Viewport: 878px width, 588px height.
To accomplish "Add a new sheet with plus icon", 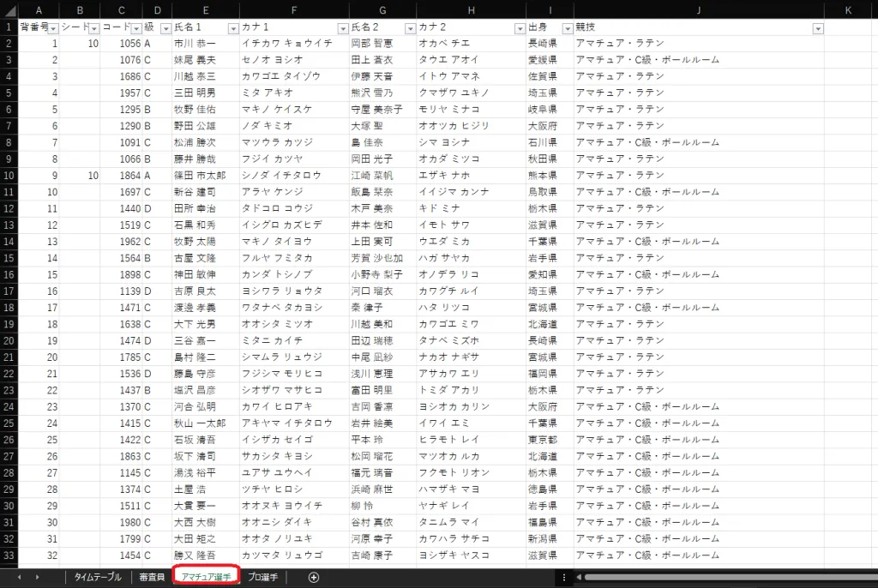I will click(x=313, y=577).
